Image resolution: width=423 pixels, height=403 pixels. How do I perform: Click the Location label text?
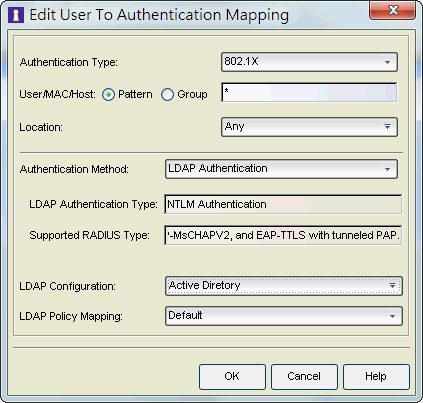click(41, 127)
